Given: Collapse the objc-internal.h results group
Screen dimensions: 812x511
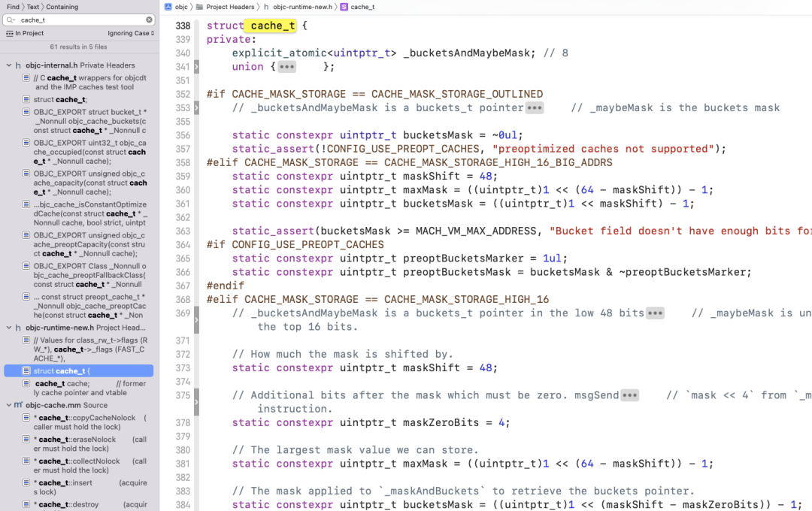Looking at the screenshot, I should [9, 65].
